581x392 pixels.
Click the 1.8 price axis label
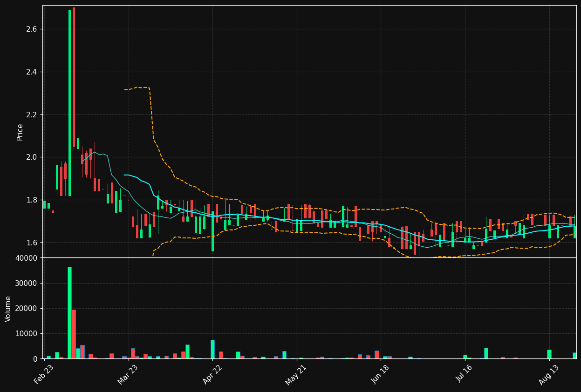click(x=32, y=200)
